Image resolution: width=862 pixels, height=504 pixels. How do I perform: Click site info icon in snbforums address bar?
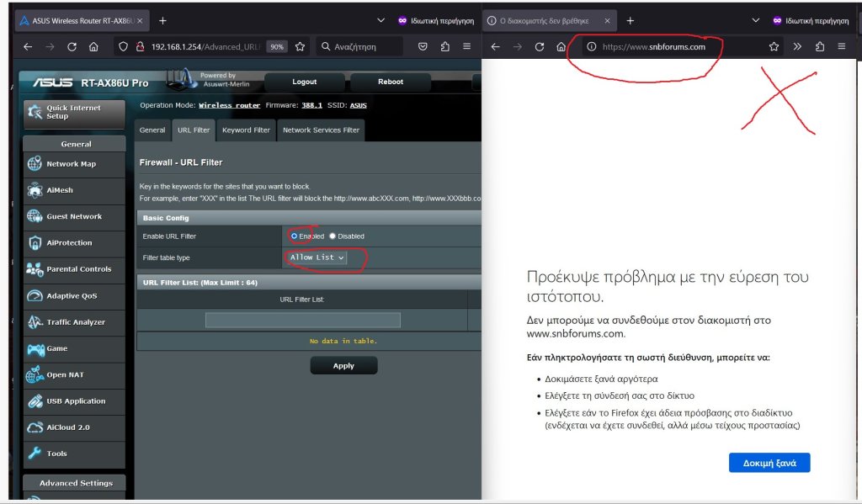(x=592, y=47)
